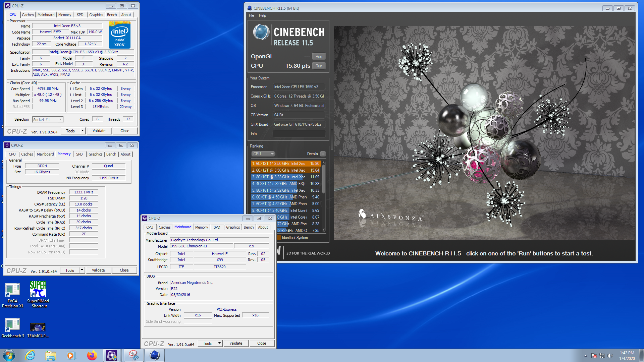Select SPD tab in the Memory CPU-Z window
Image resolution: width=644 pixels, height=362 pixels.
click(x=79, y=154)
